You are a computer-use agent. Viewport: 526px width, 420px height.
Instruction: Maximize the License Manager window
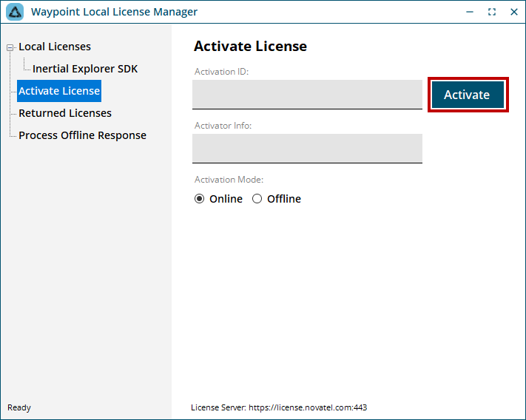492,12
